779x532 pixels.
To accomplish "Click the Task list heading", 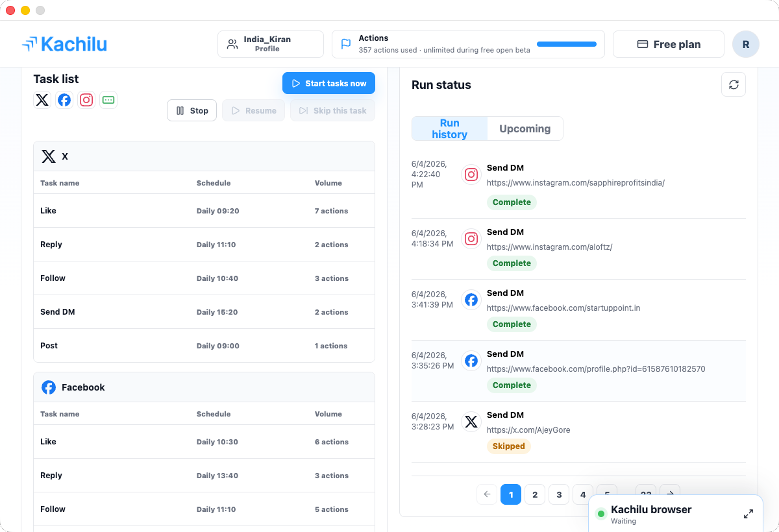I will coord(56,79).
